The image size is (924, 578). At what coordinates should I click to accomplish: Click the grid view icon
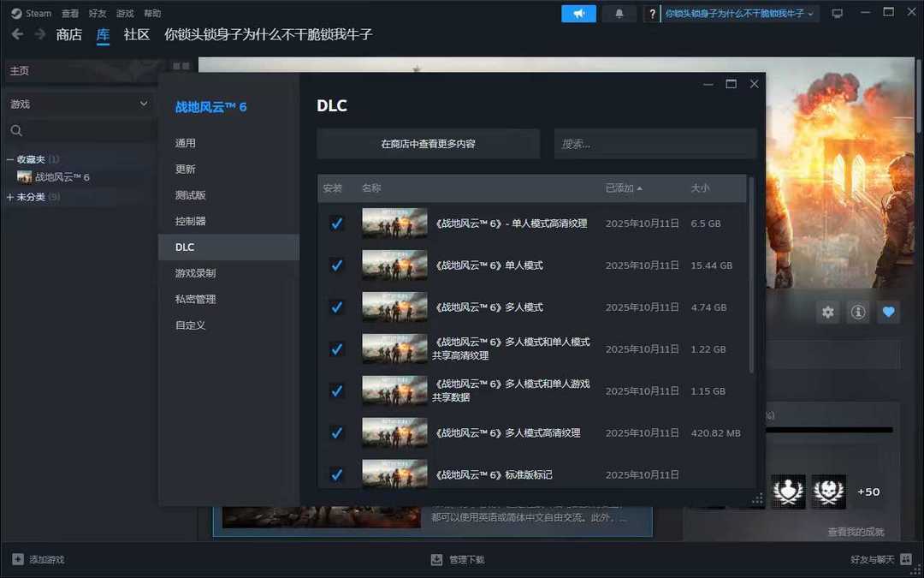pyautogui.click(x=180, y=66)
